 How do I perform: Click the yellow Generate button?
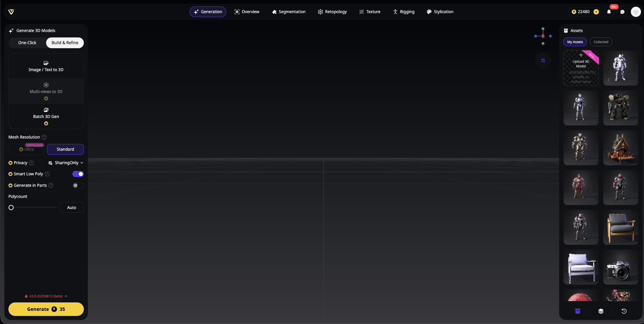46,309
